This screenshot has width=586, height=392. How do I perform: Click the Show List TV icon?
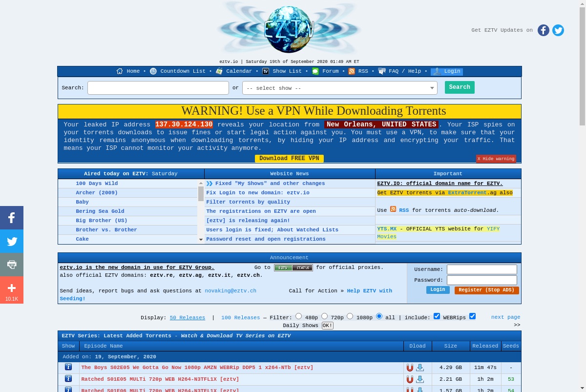[x=266, y=71]
